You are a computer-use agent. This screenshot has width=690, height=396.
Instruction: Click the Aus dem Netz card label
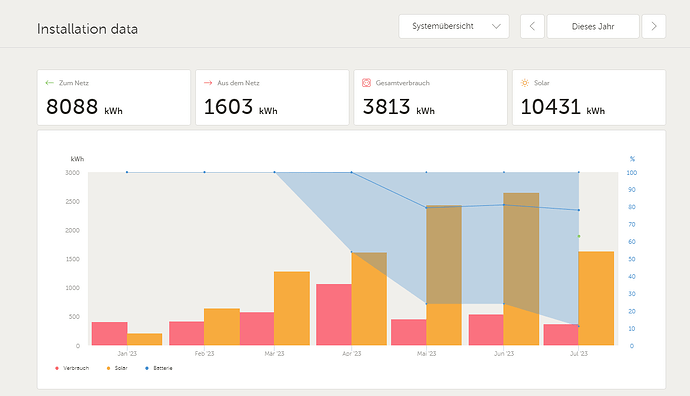[238, 83]
